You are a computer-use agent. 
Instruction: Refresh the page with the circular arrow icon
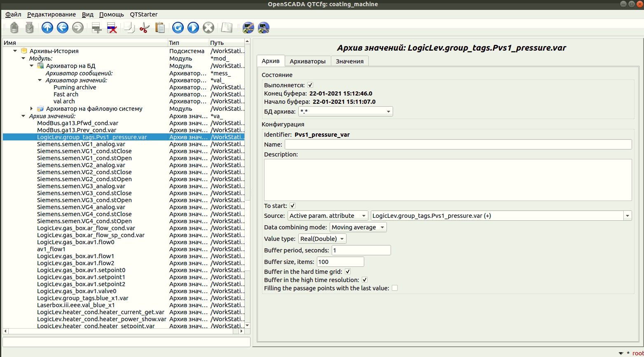(x=178, y=28)
